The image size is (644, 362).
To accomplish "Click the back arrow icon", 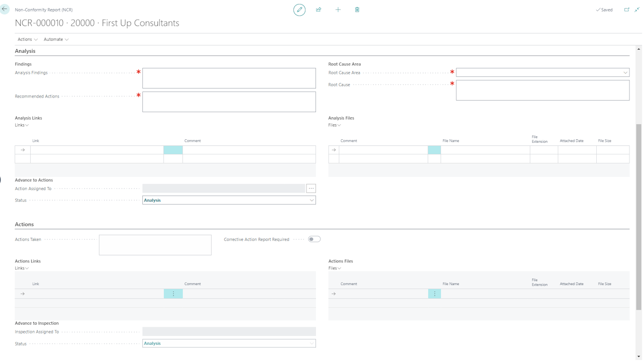I will pyautogui.click(x=5, y=9).
